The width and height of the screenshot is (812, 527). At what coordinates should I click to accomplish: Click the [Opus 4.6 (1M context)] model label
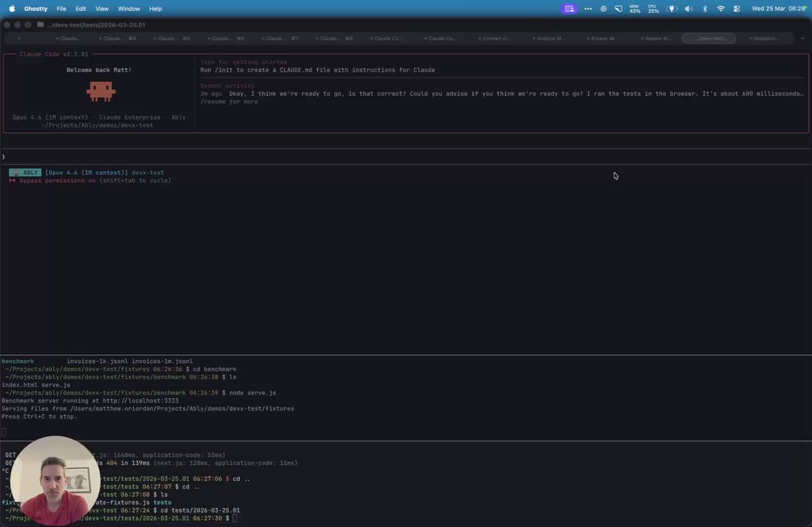coord(86,173)
